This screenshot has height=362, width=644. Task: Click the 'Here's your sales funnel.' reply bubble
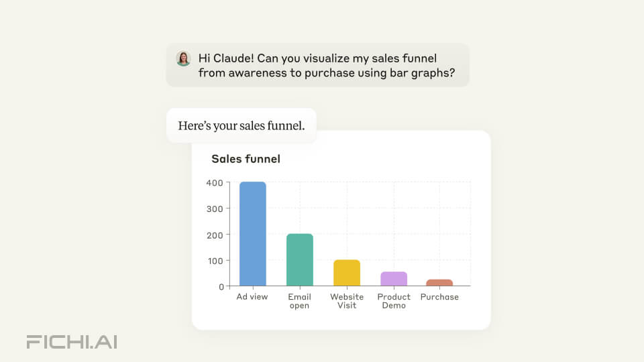(x=241, y=125)
